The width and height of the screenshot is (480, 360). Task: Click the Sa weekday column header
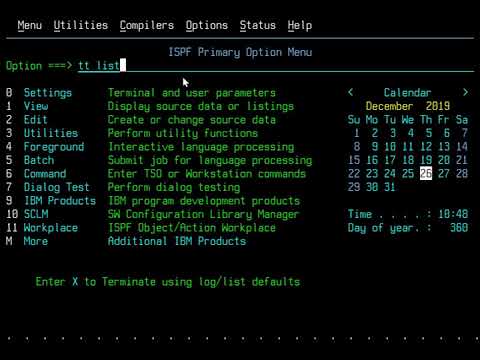coord(462,120)
